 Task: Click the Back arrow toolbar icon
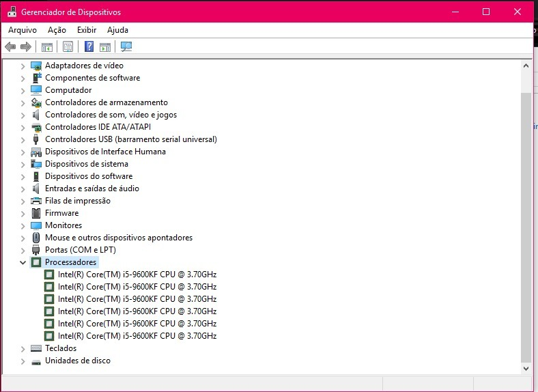pos(10,46)
